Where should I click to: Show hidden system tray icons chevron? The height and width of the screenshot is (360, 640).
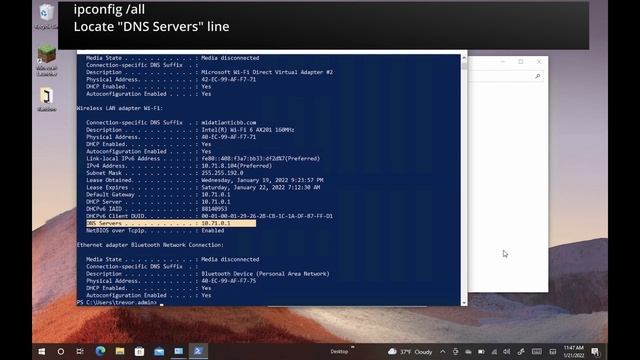(x=443, y=351)
